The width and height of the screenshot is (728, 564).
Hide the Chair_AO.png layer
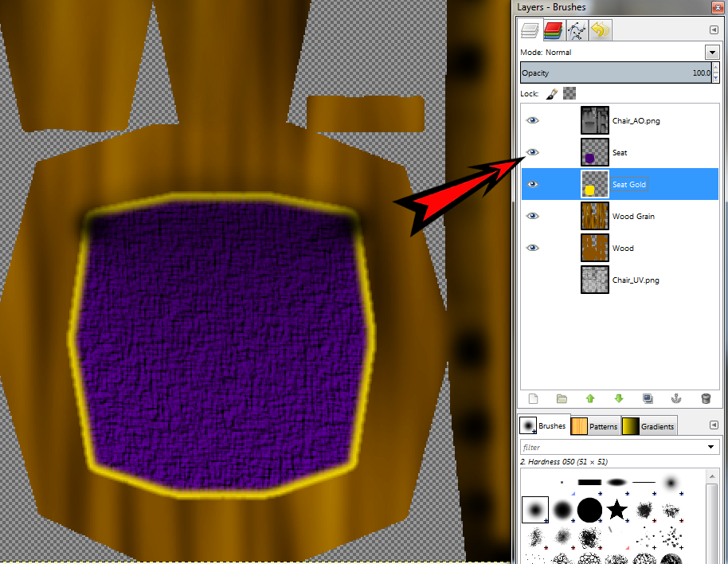tap(533, 121)
